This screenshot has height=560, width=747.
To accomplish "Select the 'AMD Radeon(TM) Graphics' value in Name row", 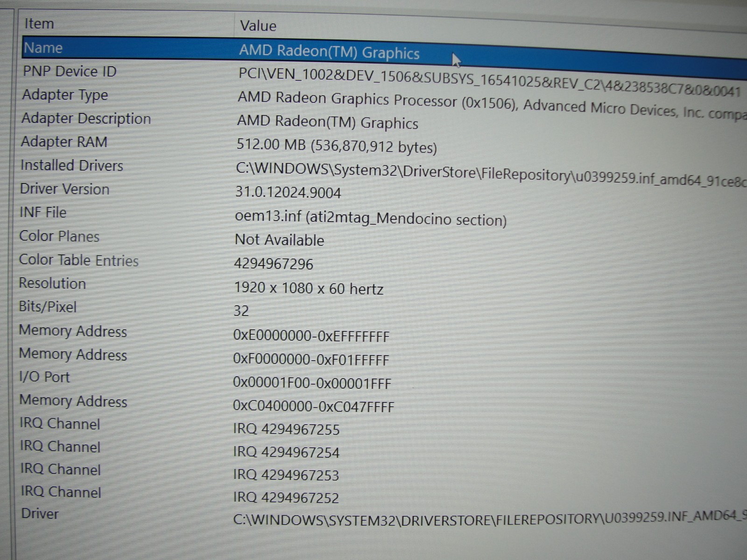I will (x=329, y=51).
